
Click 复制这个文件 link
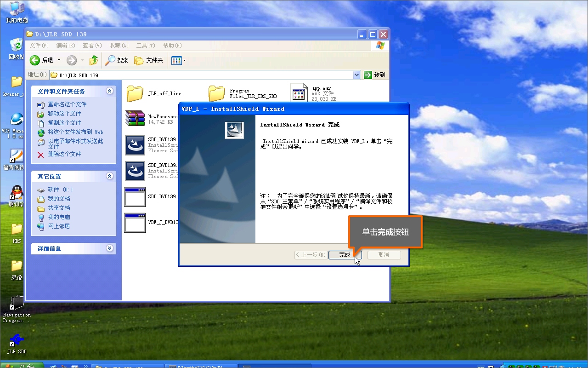click(64, 123)
